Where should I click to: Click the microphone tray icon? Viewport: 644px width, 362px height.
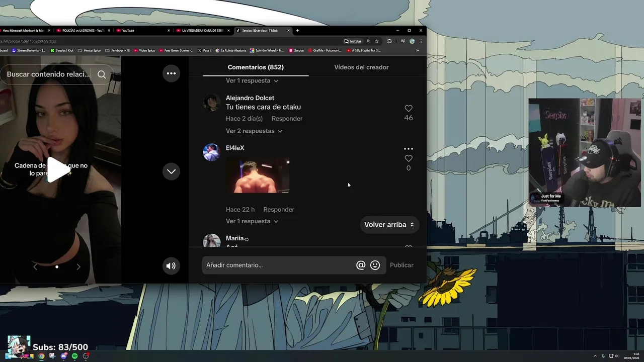pos(603,356)
